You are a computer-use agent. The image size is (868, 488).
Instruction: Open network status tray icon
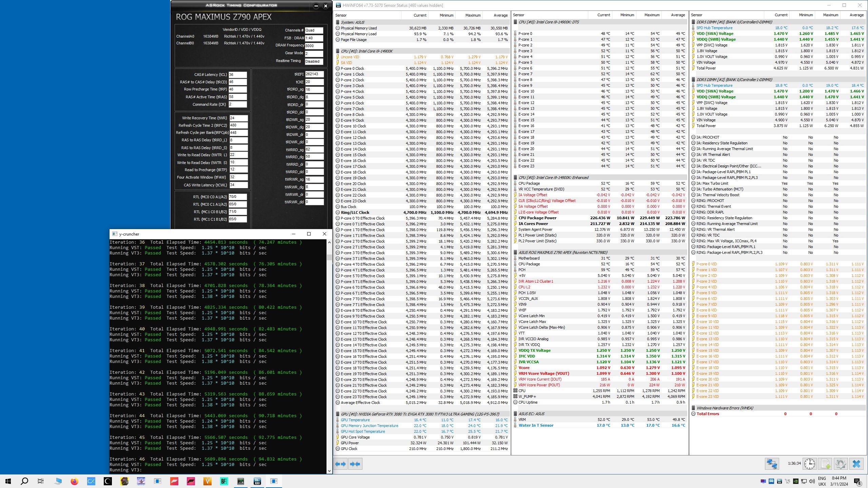point(804,481)
